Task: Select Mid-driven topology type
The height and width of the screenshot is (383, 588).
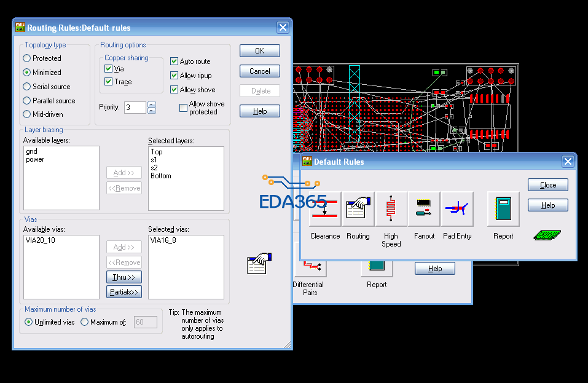Action: [26, 114]
